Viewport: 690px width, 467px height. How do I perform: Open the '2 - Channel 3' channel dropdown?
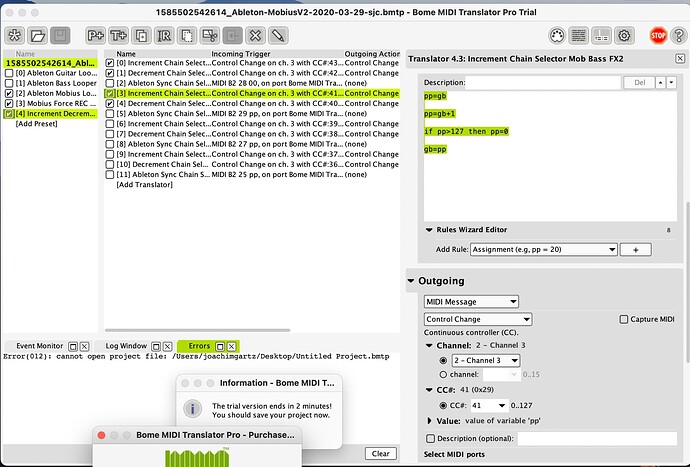tap(486, 360)
